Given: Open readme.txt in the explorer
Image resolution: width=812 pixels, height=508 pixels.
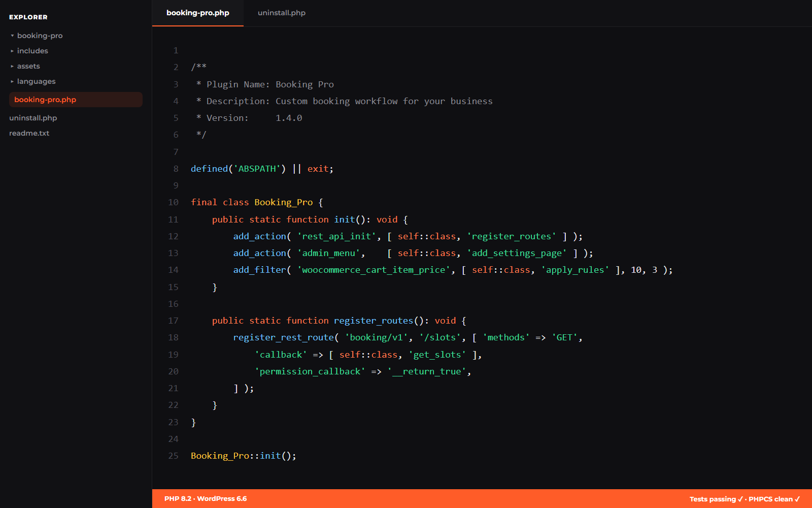Looking at the screenshot, I should 29,133.
